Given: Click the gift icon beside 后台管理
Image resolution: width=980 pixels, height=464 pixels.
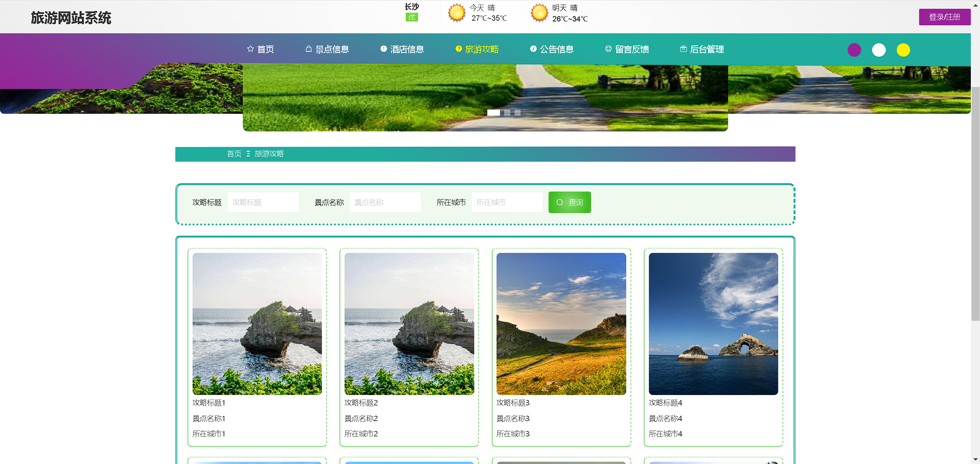Looking at the screenshot, I should pos(683,49).
